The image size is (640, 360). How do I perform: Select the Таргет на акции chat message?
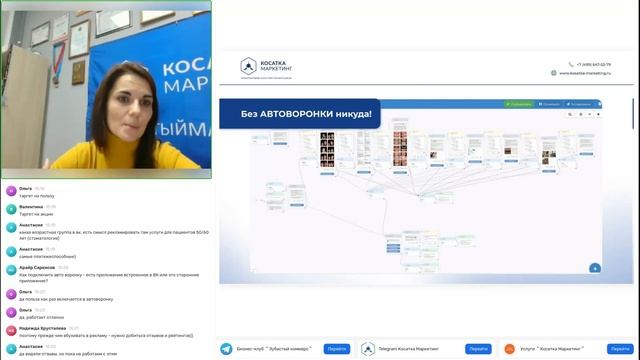click(36, 214)
